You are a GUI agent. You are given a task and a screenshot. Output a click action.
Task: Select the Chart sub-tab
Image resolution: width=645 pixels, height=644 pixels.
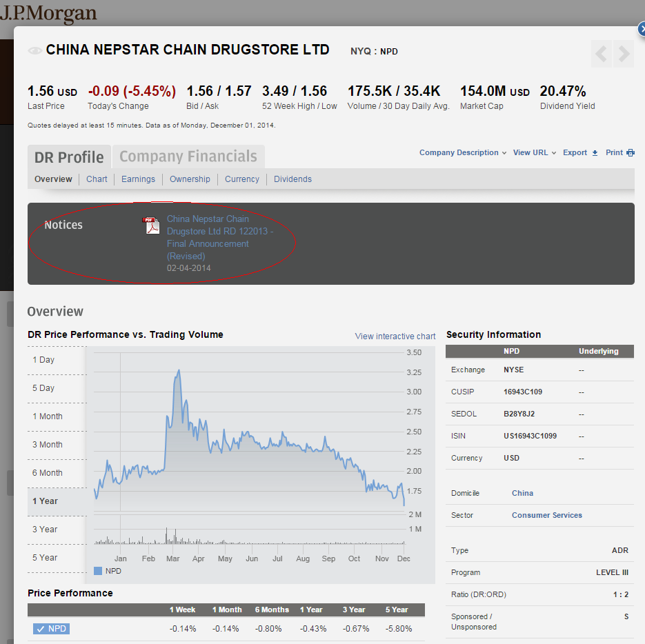point(97,179)
